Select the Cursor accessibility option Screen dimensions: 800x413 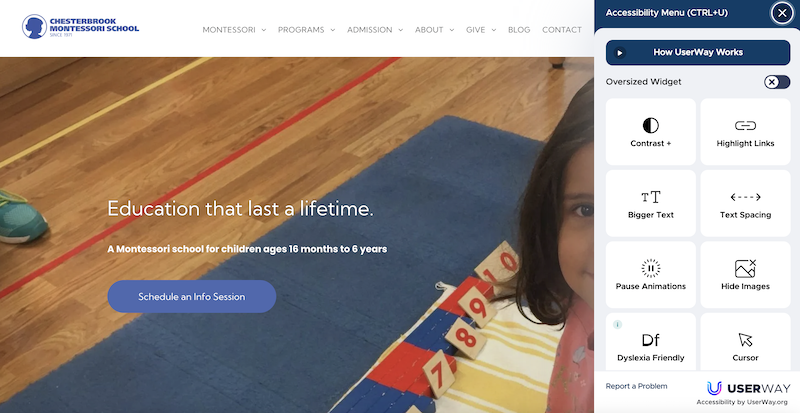[x=745, y=342]
